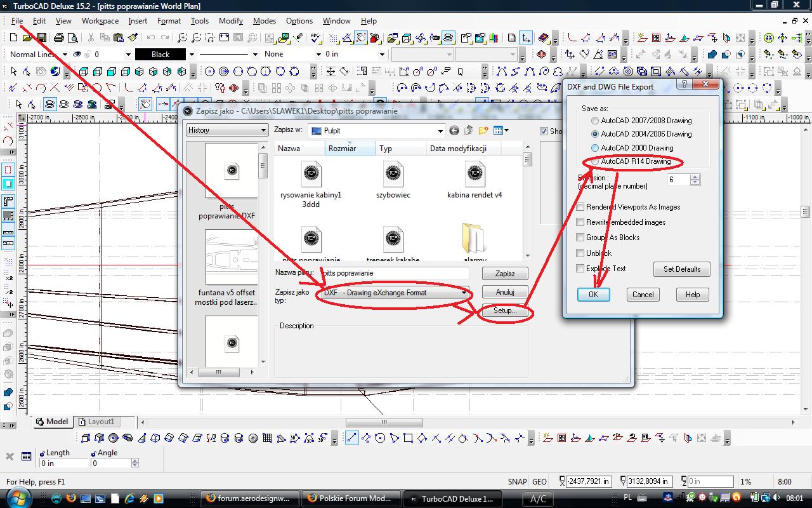Click the Undo arrow icon
812x508 pixels.
click(x=150, y=38)
